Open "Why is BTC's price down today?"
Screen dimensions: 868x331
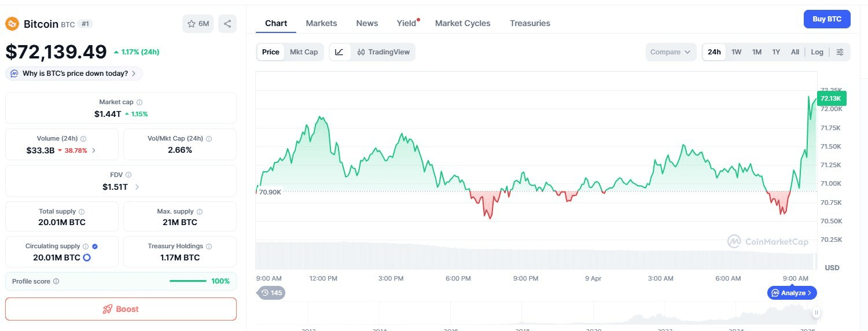coord(75,73)
